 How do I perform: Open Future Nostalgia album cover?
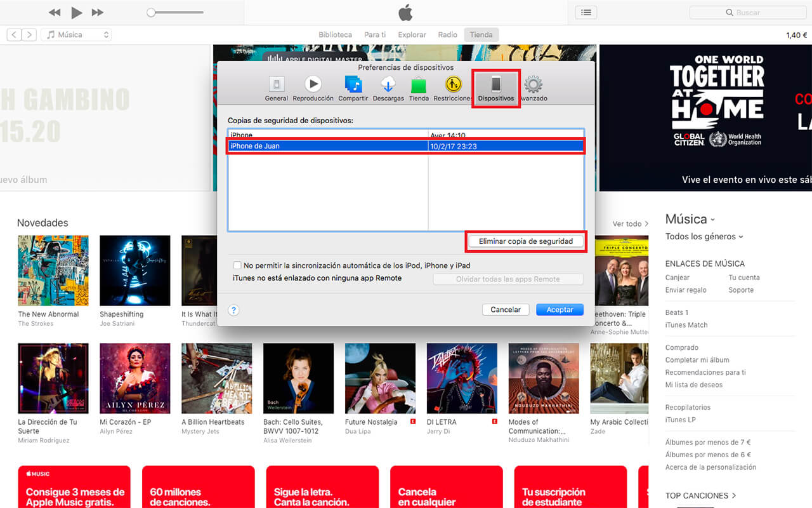tap(381, 378)
